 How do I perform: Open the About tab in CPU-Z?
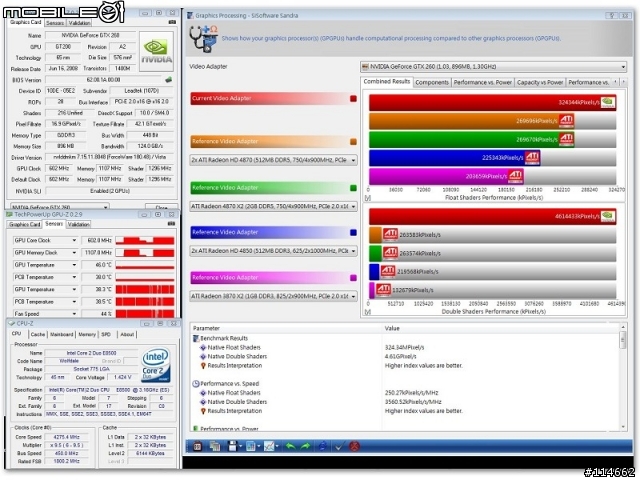127,334
